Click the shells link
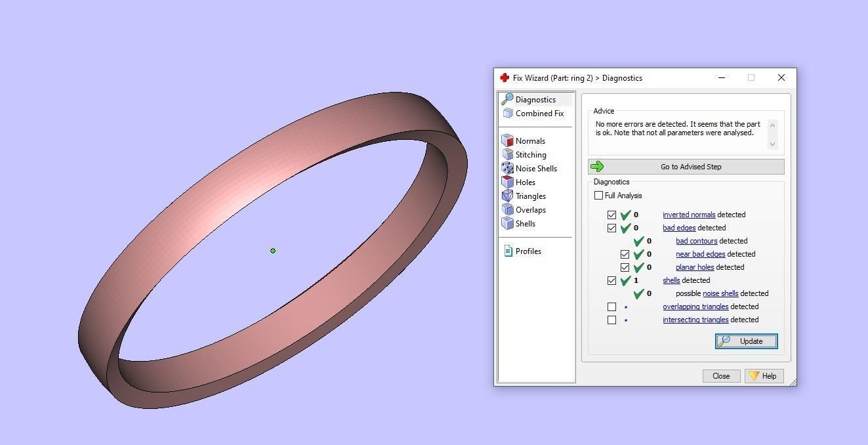Screen dimensions: 868x445 [x=671, y=280]
